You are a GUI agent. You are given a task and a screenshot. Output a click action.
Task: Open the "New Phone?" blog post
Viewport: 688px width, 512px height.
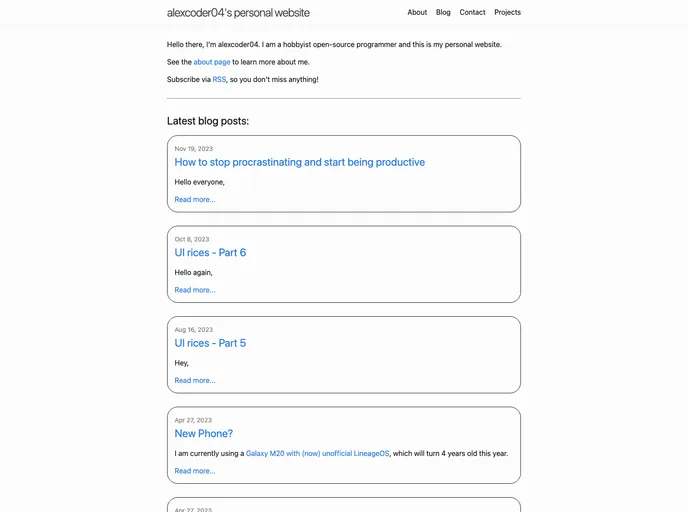(203, 433)
